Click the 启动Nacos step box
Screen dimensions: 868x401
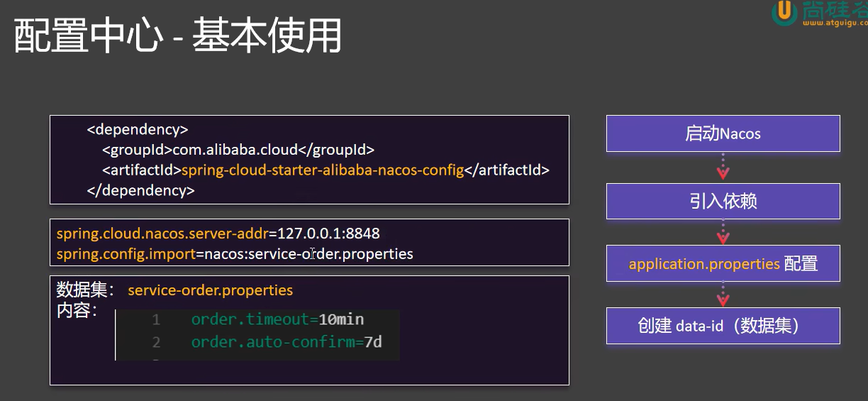pyautogui.click(x=723, y=133)
